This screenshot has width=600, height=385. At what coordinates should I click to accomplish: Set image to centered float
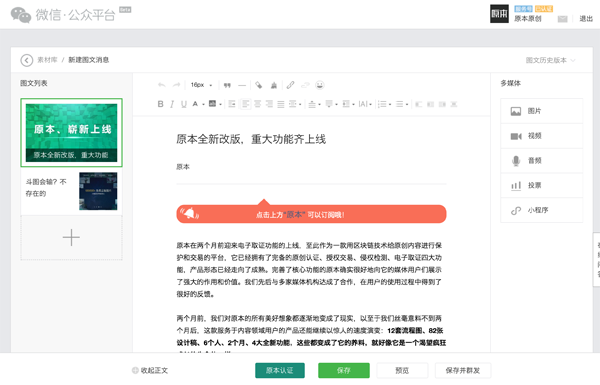tap(454, 104)
